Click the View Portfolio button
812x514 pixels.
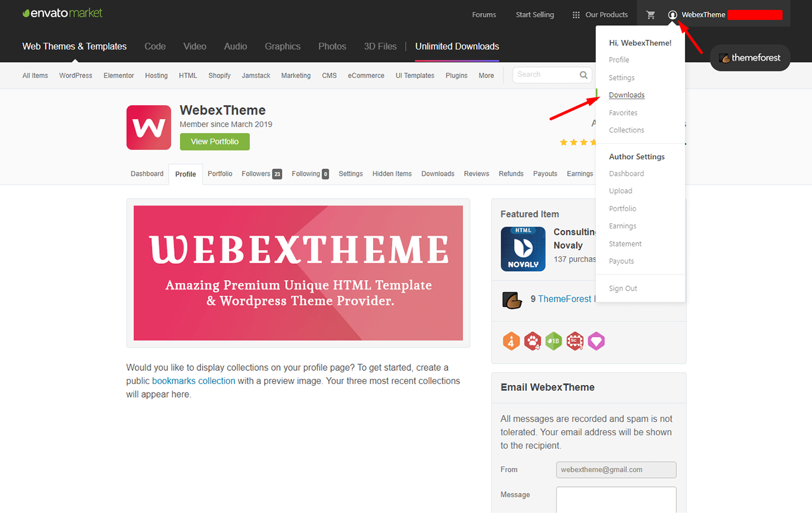(214, 141)
